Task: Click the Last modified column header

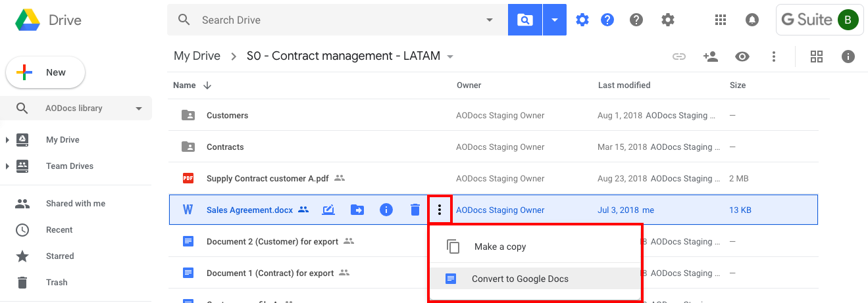Action: [x=625, y=85]
